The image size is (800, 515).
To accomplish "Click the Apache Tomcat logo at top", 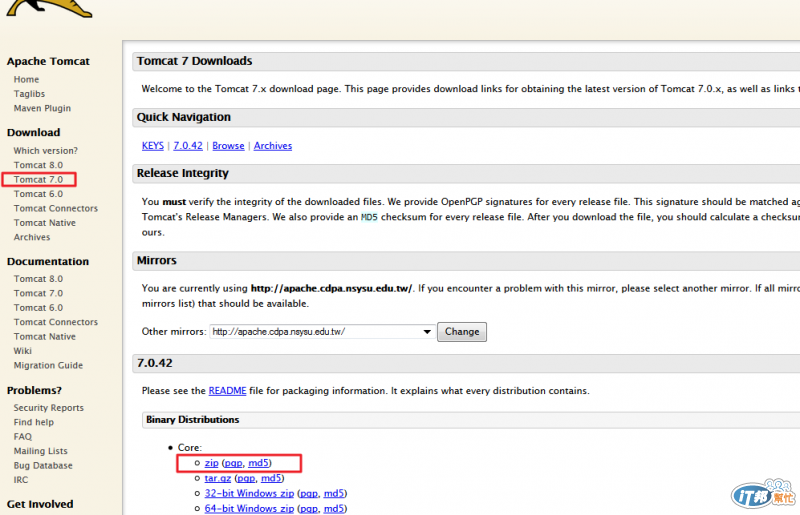I will 49,8.
